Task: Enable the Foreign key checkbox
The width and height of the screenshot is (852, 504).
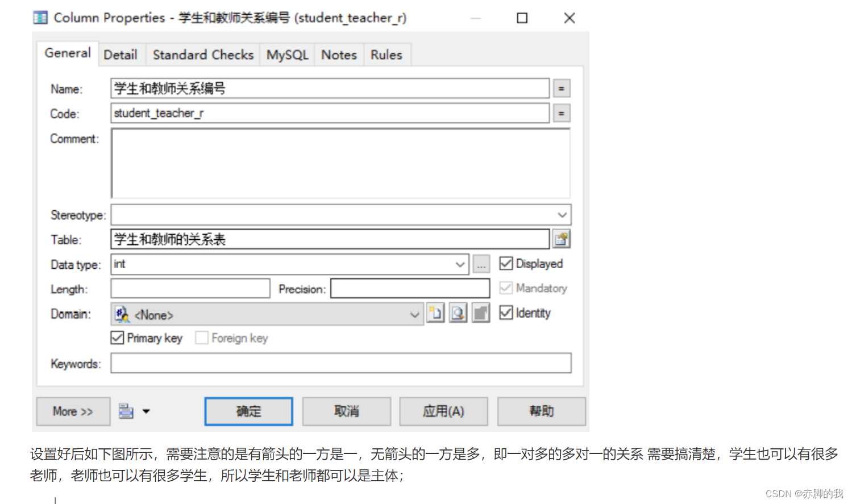Action: coord(202,338)
